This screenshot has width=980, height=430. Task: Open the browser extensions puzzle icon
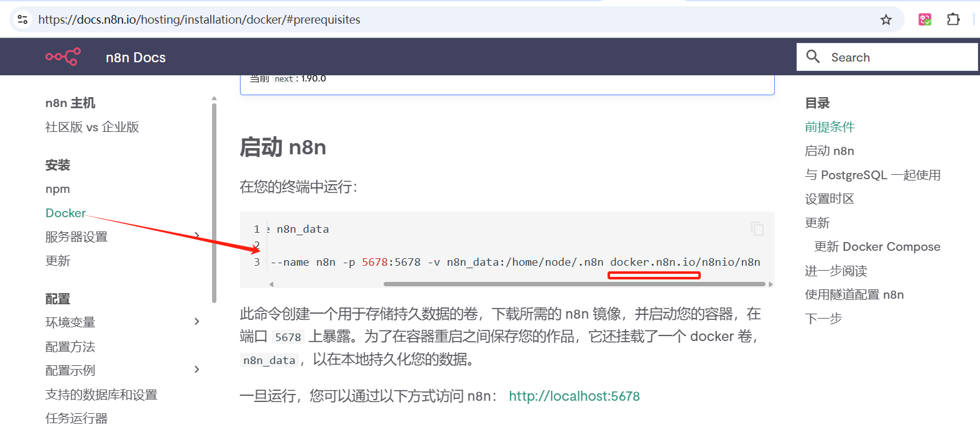(x=953, y=19)
